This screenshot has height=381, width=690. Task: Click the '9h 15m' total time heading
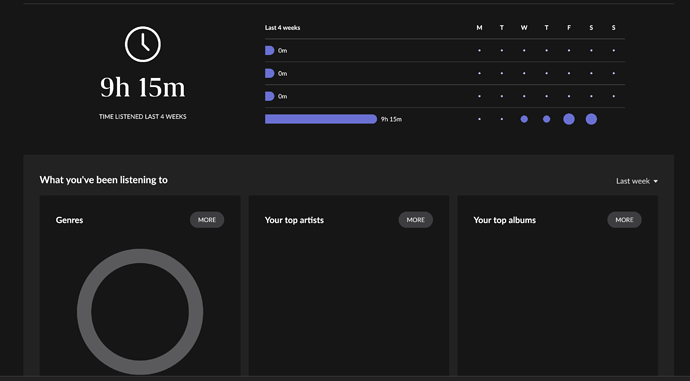tap(143, 87)
